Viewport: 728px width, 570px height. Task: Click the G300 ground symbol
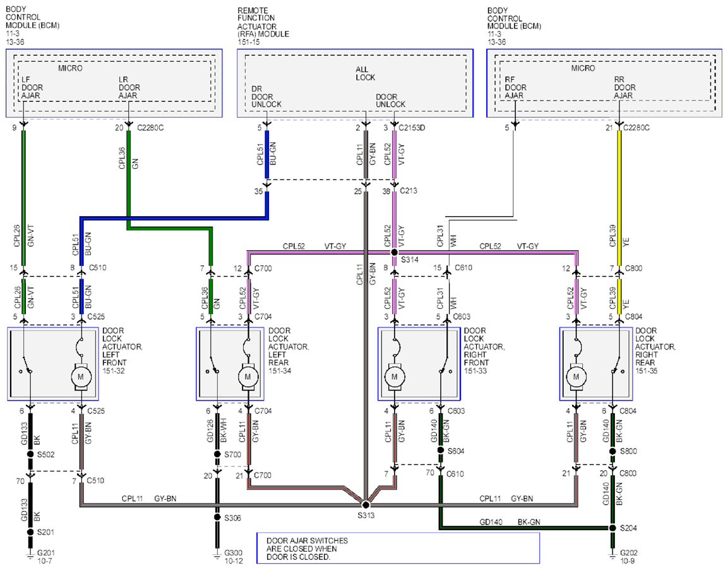pyautogui.click(x=217, y=555)
